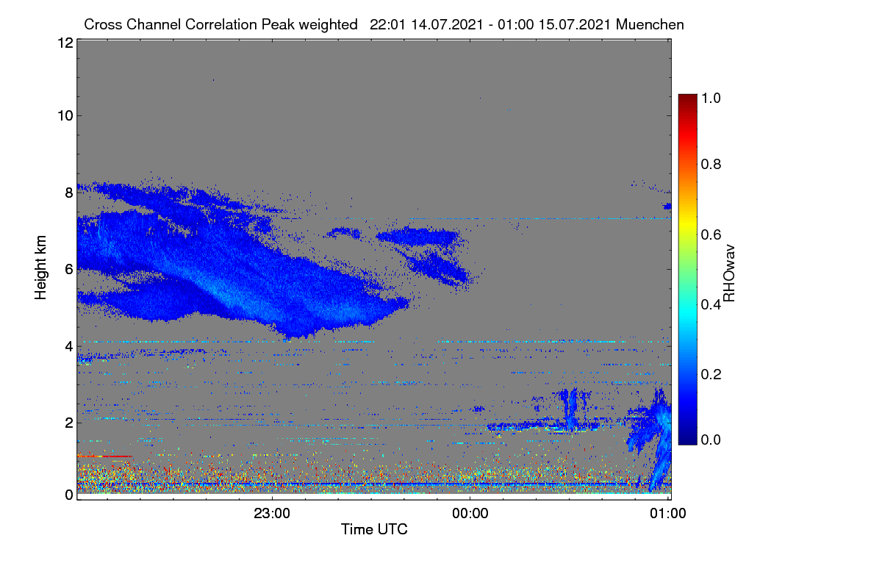The image size is (882, 588).
Task: Click the '10' height axis label
Action: [x=65, y=115]
